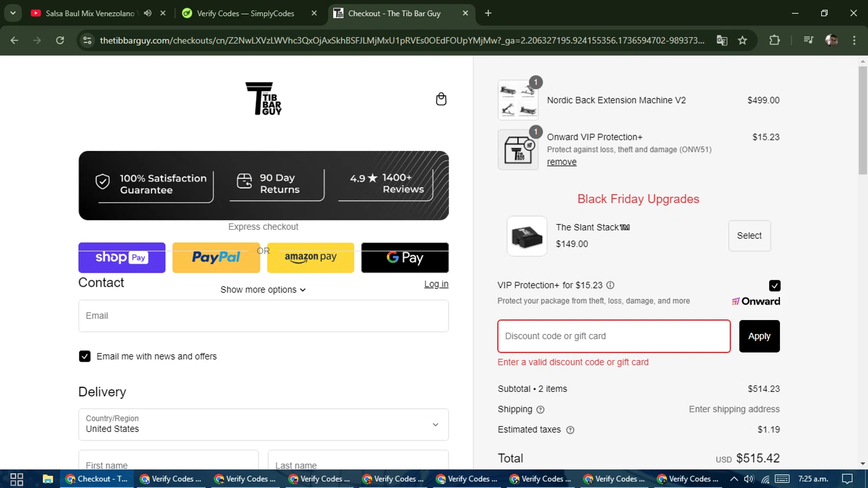The width and height of the screenshot is (868, 488).
Task: Click the Total $515.42 amount
Action: [x=757, y=458]
